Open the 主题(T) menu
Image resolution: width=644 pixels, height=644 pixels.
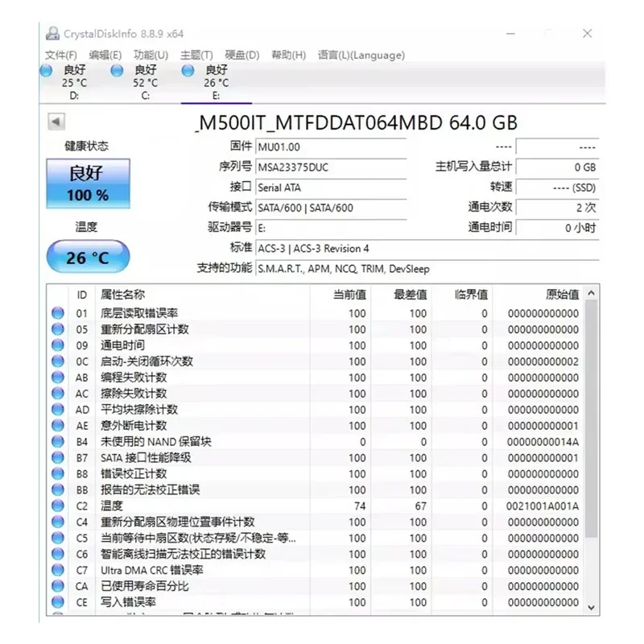196,55
